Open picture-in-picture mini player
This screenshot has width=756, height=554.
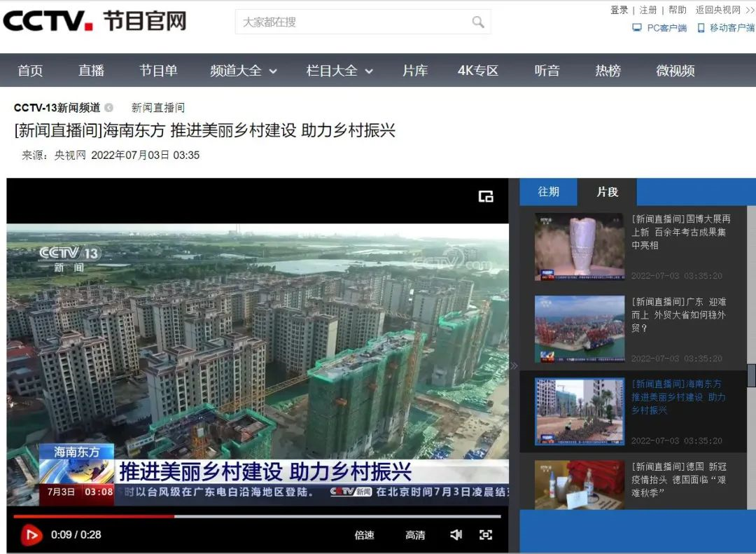tap(486, 197)
